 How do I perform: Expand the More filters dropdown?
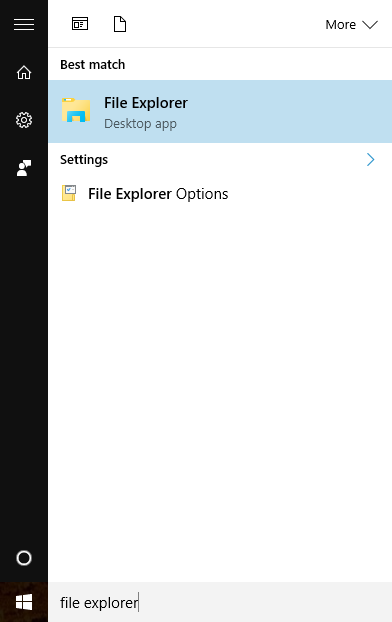[351, 25]
